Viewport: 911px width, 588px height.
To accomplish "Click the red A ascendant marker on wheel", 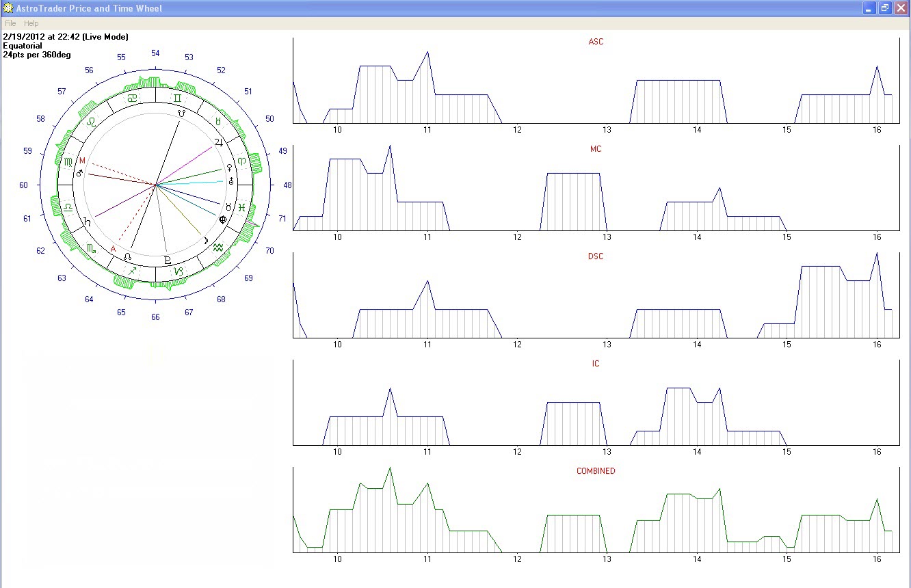I will point(114,249).
